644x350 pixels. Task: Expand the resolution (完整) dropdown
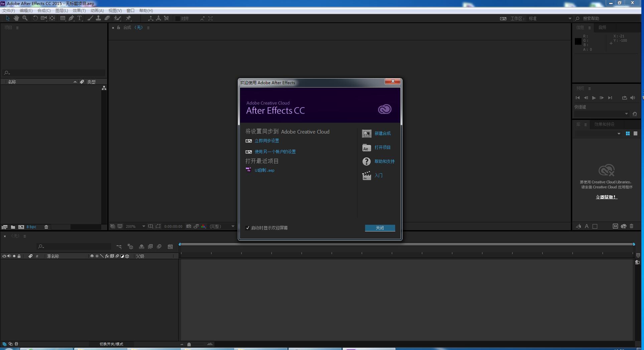coord(233,226)
